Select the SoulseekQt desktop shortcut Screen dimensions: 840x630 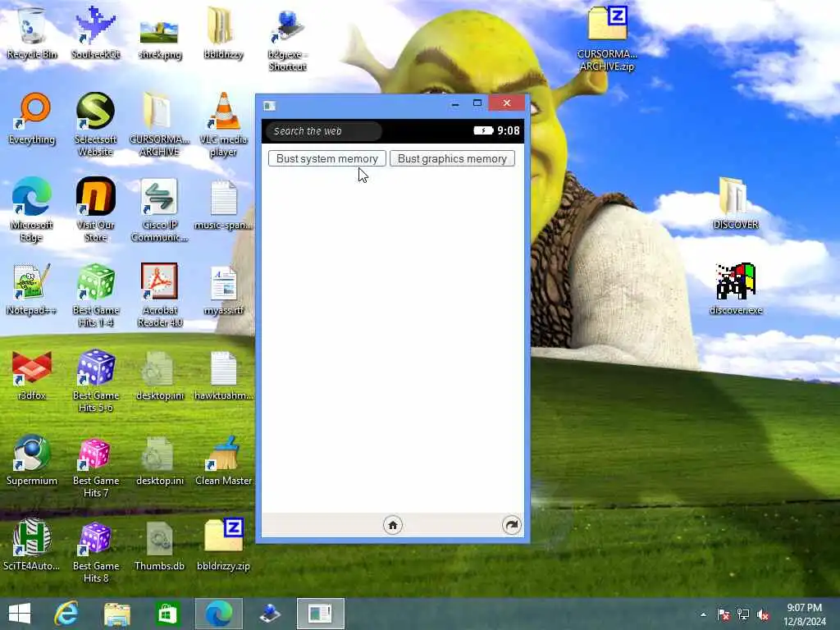pyautogui.click(x=95, y=33)
